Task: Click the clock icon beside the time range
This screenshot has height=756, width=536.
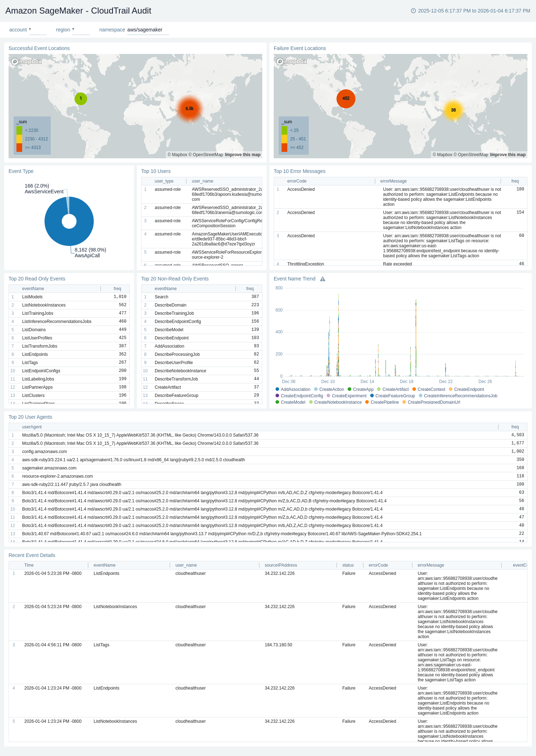Action: [413, 11]
